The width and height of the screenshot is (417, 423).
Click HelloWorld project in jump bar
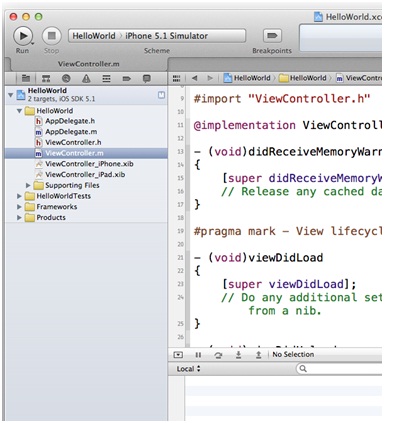point(247,78)
